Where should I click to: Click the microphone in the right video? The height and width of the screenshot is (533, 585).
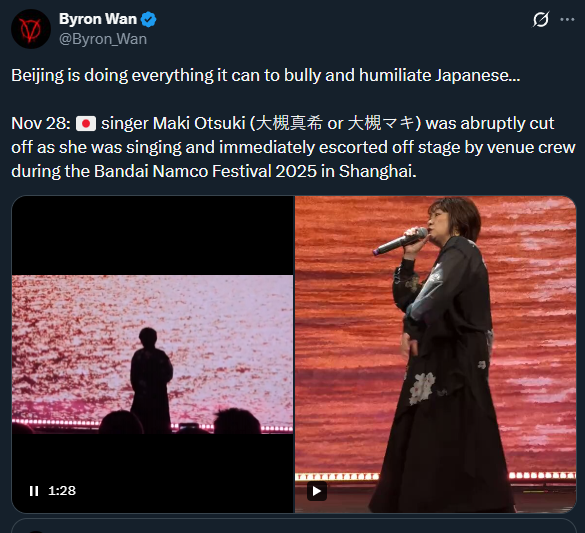[400, 242]
